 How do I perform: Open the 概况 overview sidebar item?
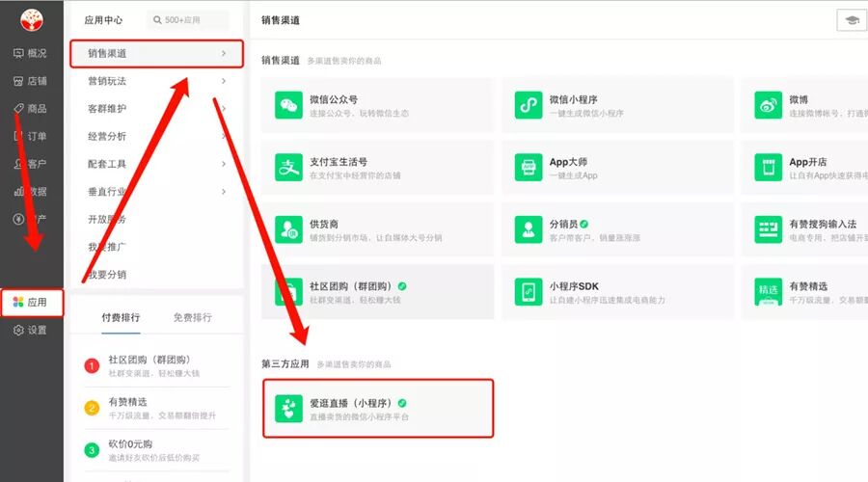31,53
